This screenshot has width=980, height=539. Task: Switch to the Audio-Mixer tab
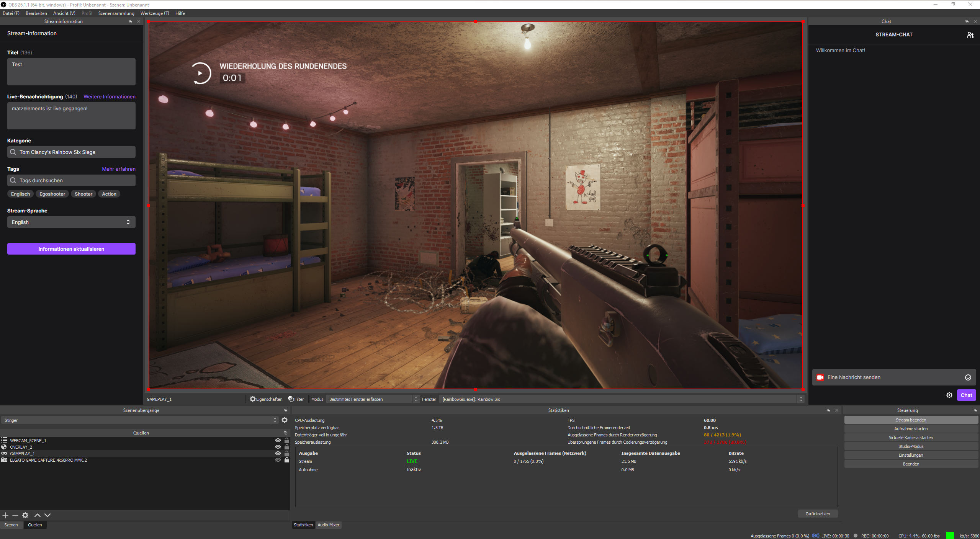point(328,525)
